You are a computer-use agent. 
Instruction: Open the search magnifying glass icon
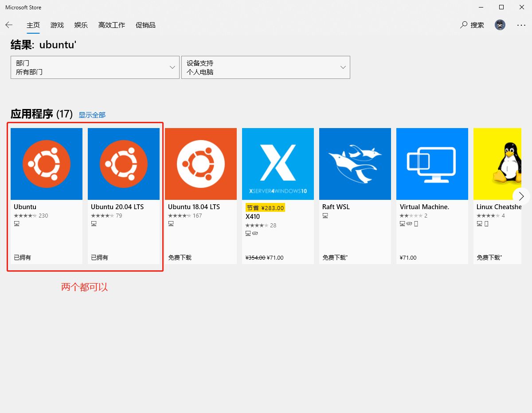click(463, 25)
